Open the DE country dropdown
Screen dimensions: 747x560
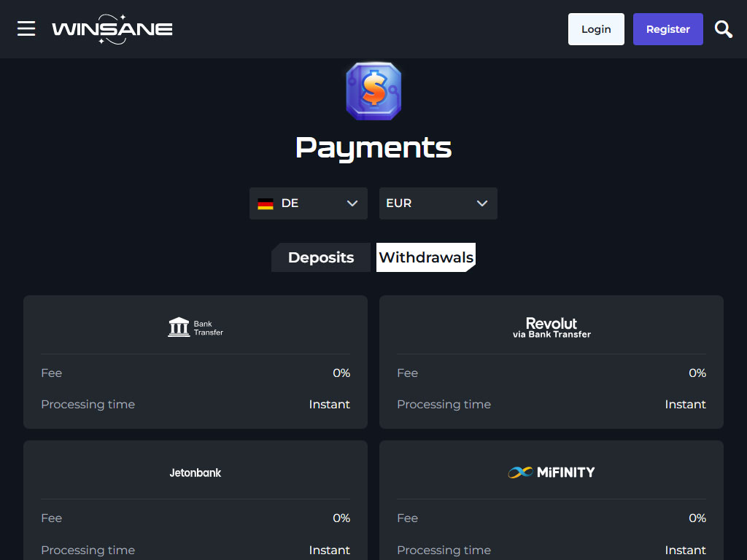pos(309,203)
